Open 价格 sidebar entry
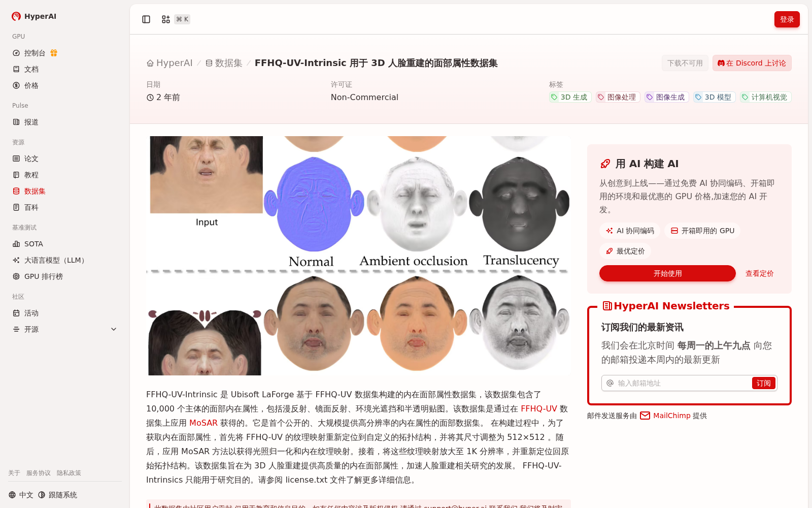The height and width of the screenshot is (508, 812). 65,85
